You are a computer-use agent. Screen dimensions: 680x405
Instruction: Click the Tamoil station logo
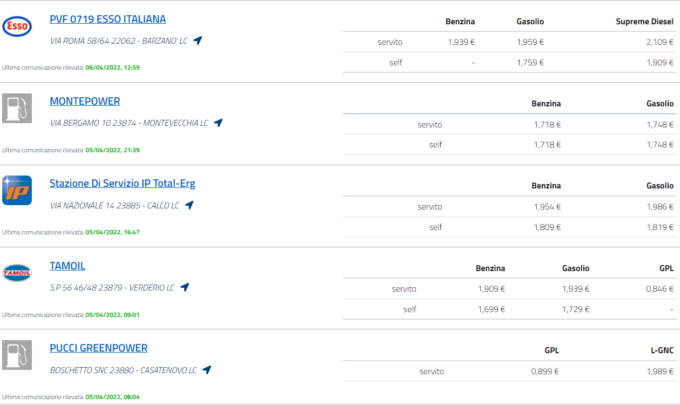(18, 272)
